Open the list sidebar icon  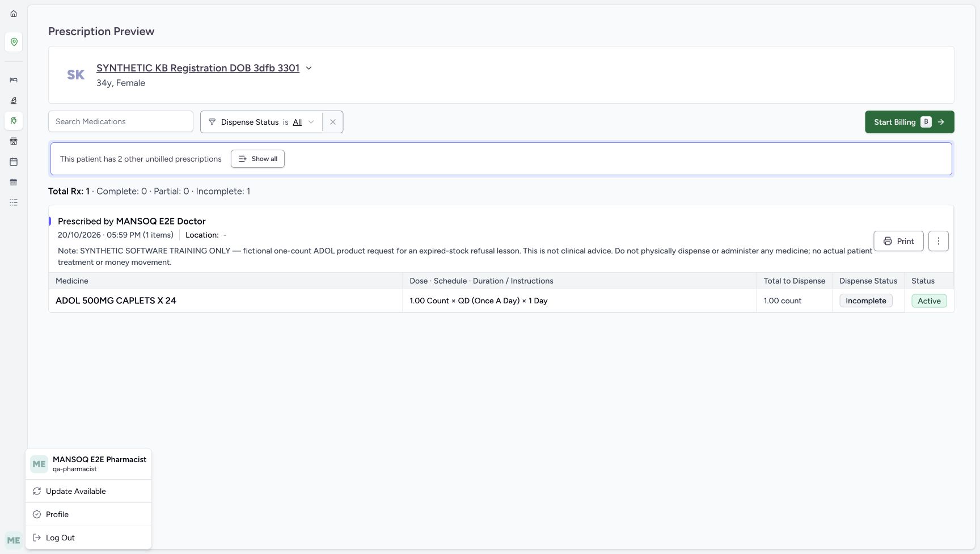click(14, 202)
